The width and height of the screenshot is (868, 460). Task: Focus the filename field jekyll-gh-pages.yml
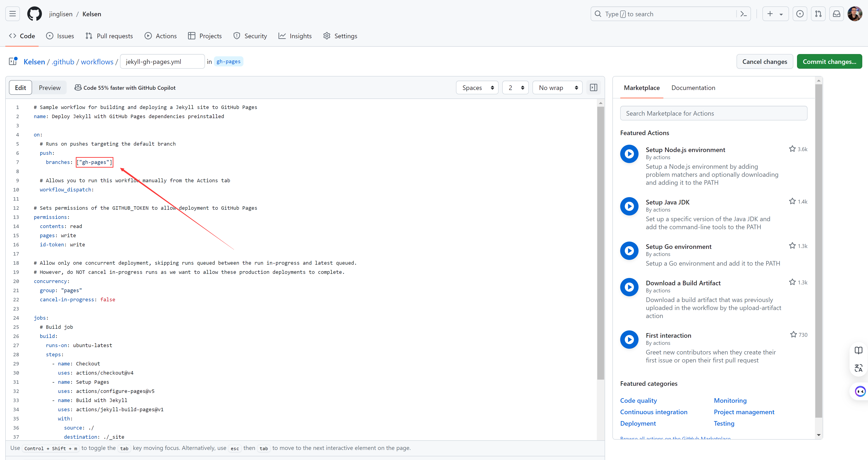[x=162, y=61]
